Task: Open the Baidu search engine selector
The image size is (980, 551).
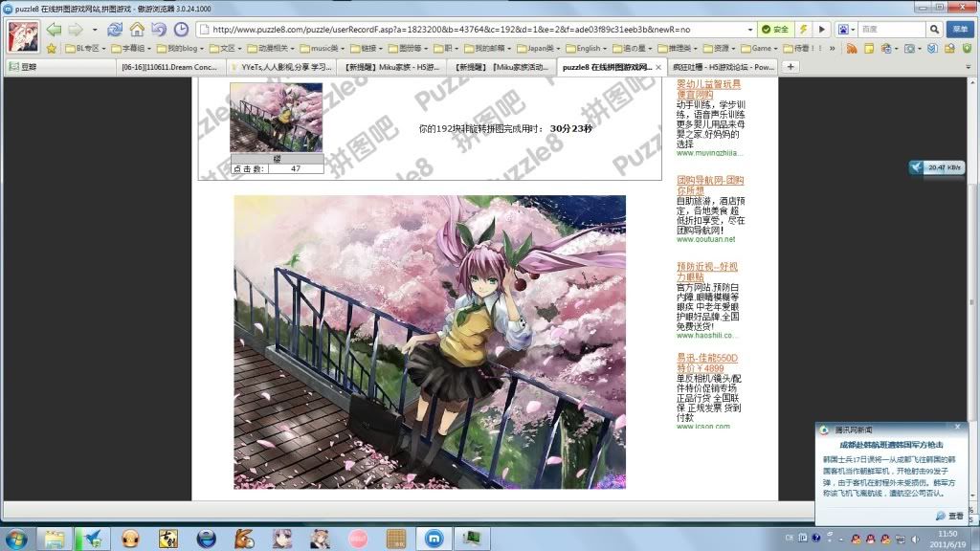Action: (846, 30)
